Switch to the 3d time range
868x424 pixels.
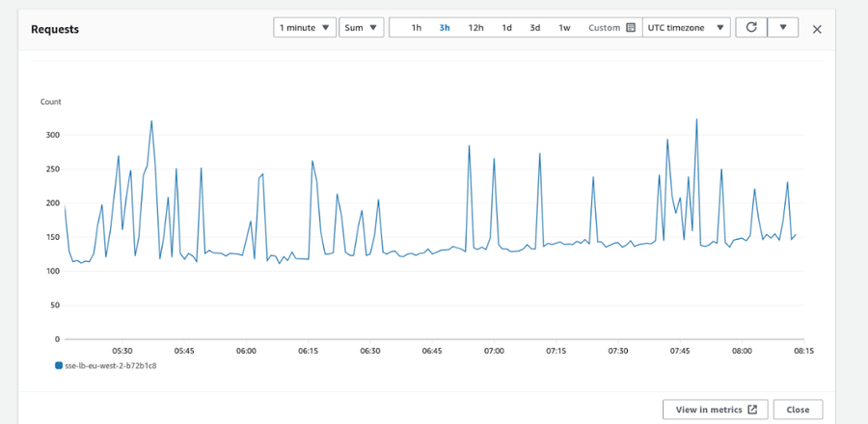[x=534, y=28]
